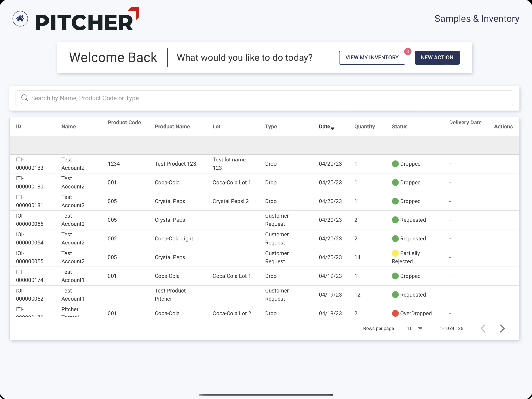Click the search by name field
Viewport: 532px width, 399px height.
coord(265,98)
